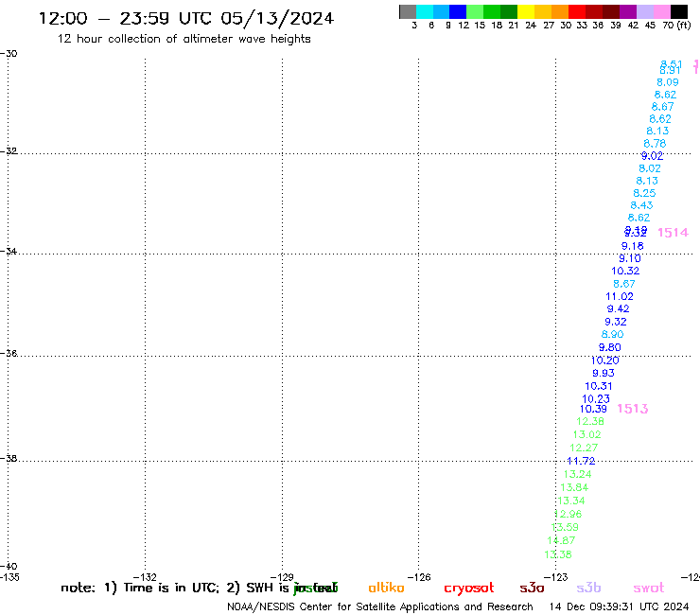This screenshot has height=615, width=700.
Task: Select the wave height reading 10.32
Action: 625,271
